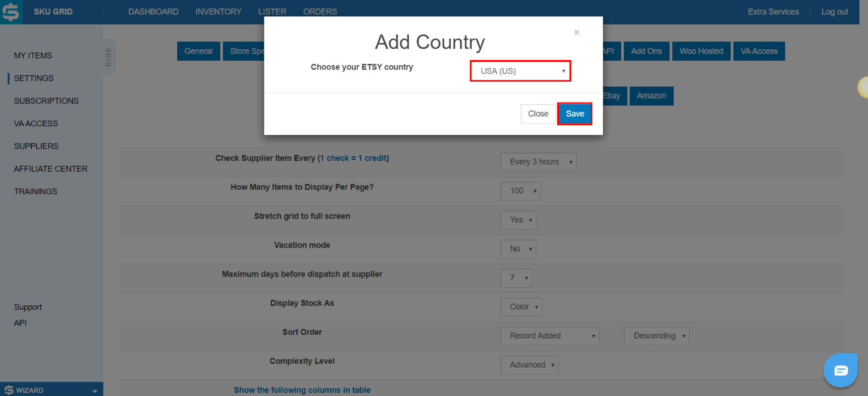
Task: Open Extra Services
Action: 773,12
